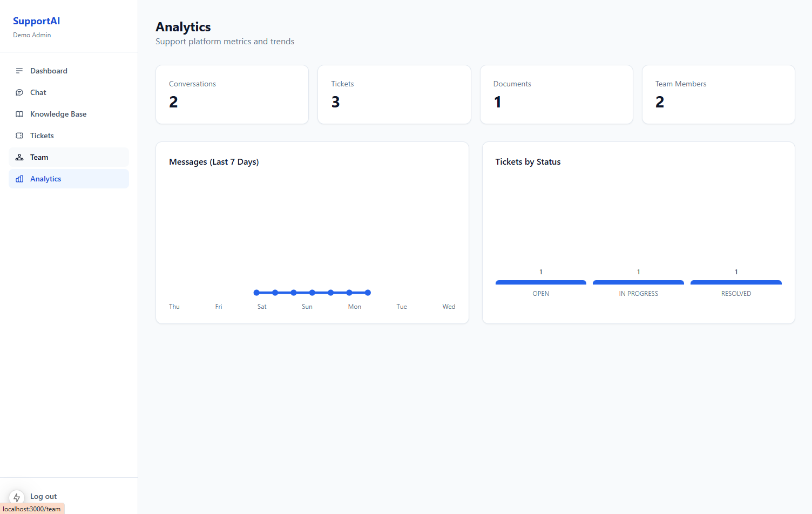Select the Analytics menu item label
Viewport: 812px width, 514px height.
(46, 179)
